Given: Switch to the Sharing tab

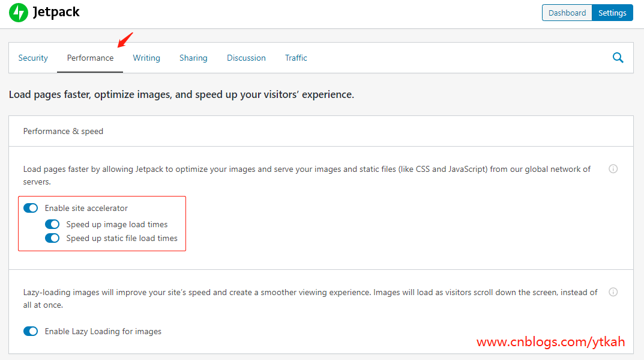Looking at the screenshot, I should [193, 58].
